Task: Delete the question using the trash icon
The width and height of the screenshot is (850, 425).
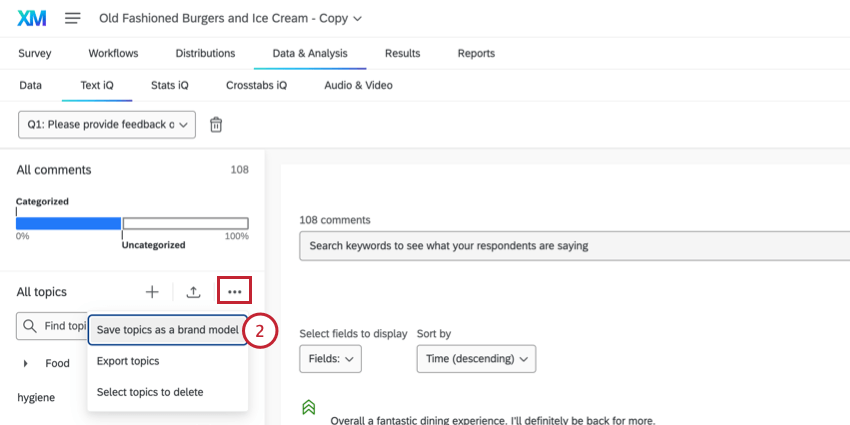Action: tap(216, 125)
